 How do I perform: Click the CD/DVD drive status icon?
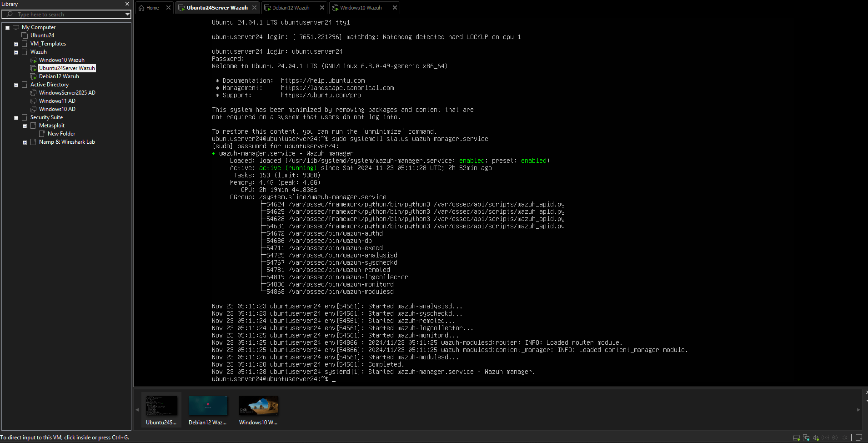(835, 438)
